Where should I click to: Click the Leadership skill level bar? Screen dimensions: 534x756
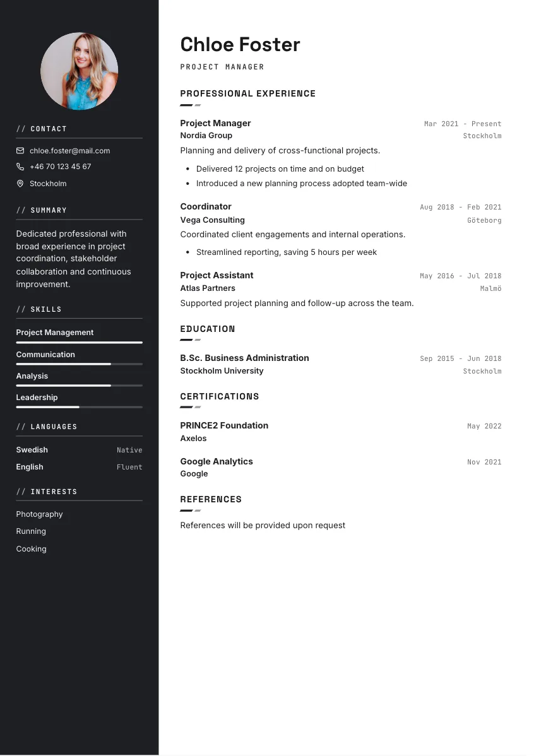click(x=79, y=408)
